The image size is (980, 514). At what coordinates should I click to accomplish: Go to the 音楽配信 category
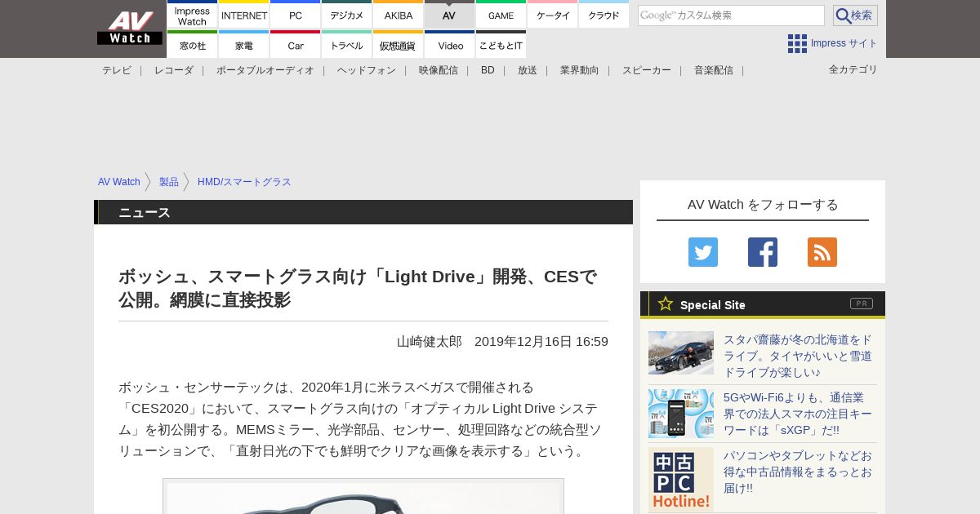(x=714, y=70)
